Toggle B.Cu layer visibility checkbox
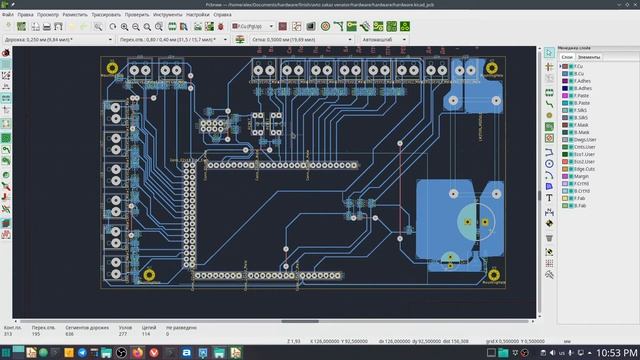 pyautogui.click(x=572, y=73)
